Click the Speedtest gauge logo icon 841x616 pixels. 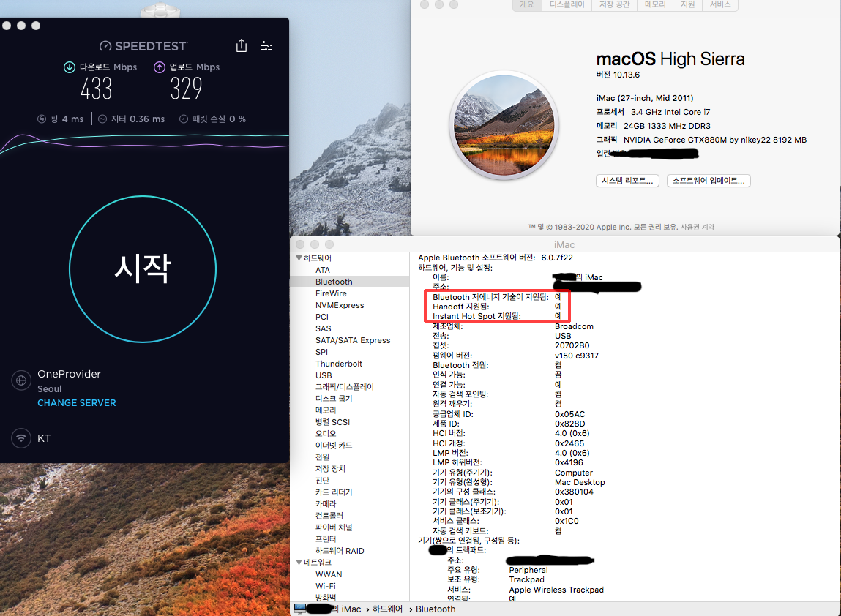click(x=105, y=46)
